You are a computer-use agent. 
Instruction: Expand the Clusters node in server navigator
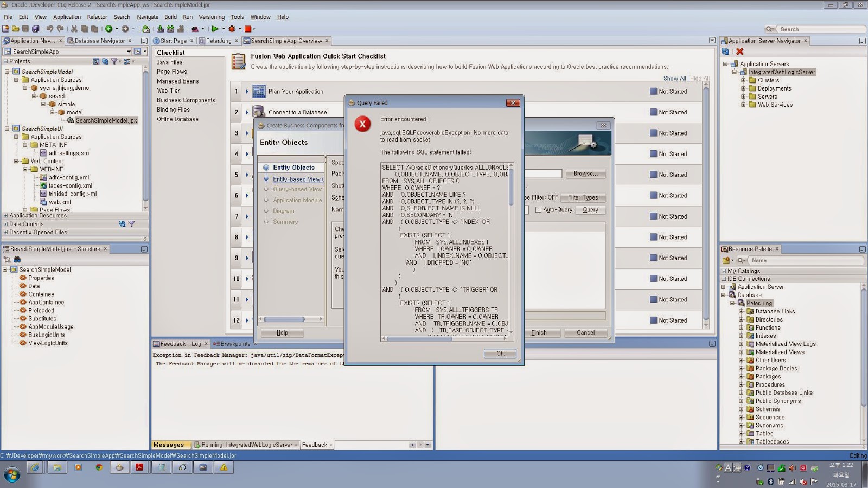(x=743, y=80)
